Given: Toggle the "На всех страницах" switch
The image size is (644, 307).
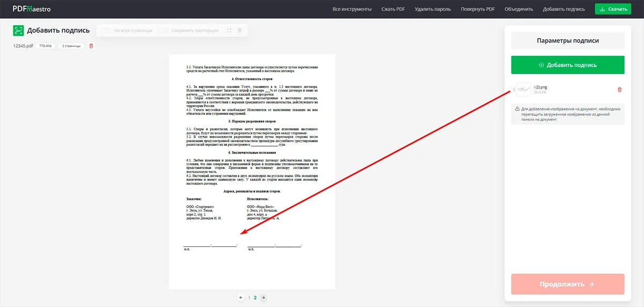Looking at the screenshot, I should [106, 31].
